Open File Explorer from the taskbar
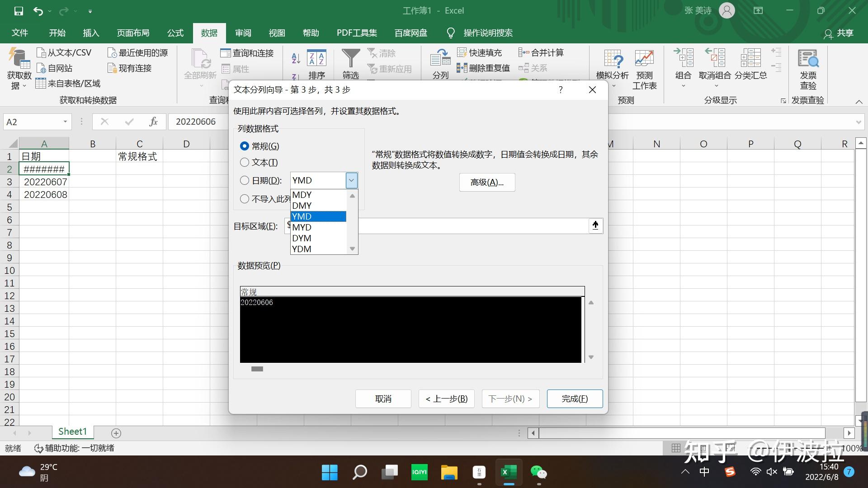Viewport: 868px width, 488px height. click(449, 473)
